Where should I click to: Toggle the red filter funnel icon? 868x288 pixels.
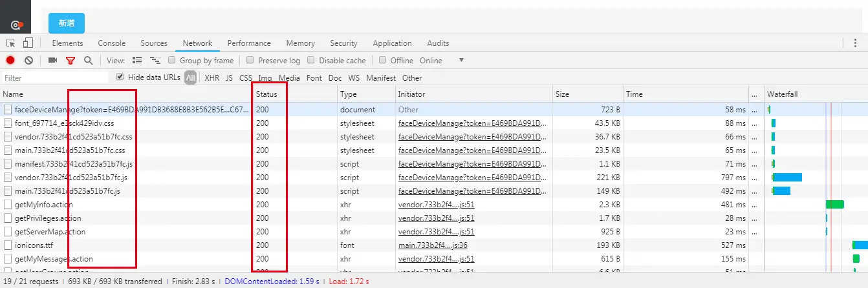(71, 60)
